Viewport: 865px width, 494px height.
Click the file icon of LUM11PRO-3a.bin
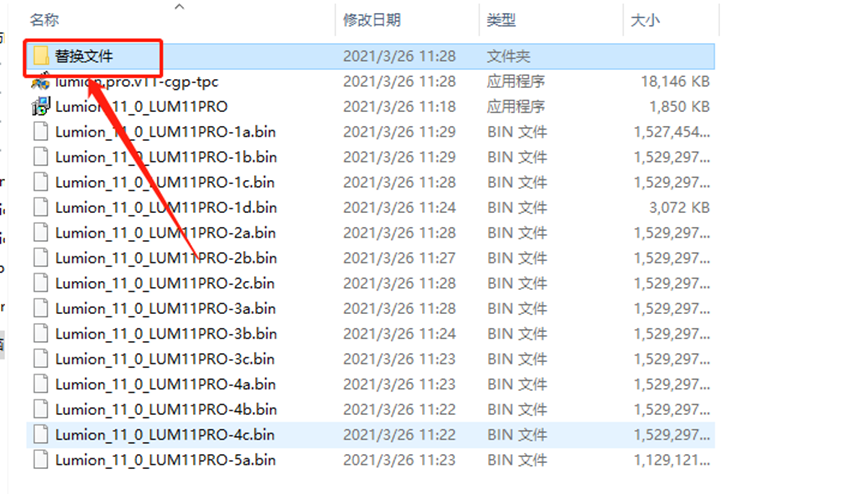[x=41, y=309]
